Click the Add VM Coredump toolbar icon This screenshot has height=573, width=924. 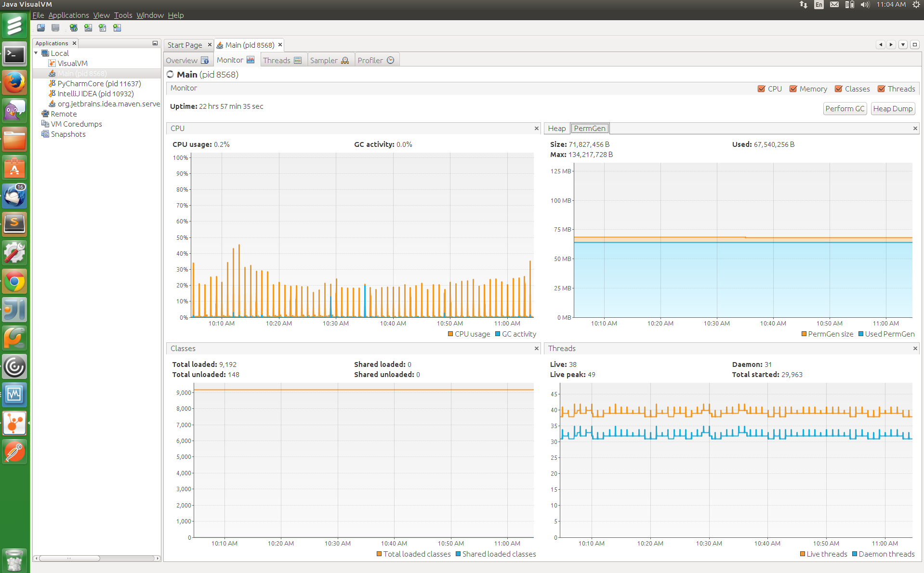103,28
